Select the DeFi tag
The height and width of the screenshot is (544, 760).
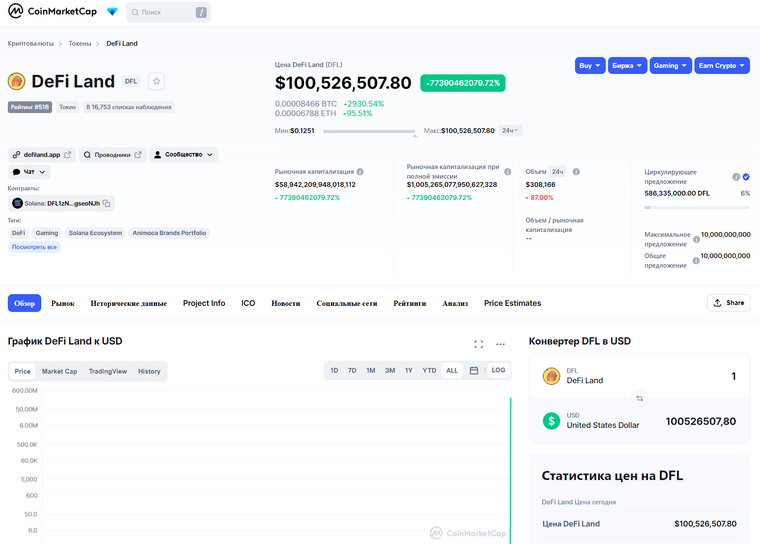tap(18, 233)
